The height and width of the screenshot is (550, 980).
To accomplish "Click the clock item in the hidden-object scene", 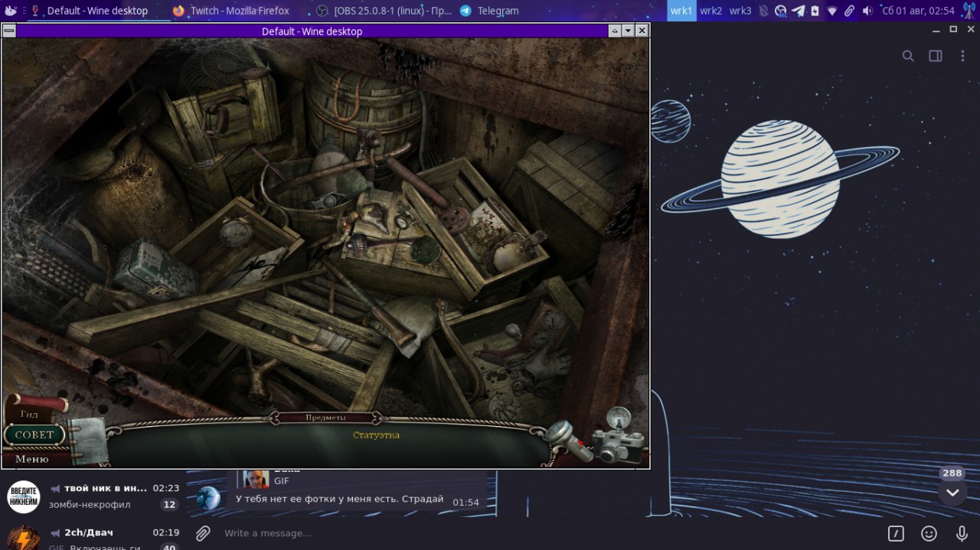I will 234,232.
